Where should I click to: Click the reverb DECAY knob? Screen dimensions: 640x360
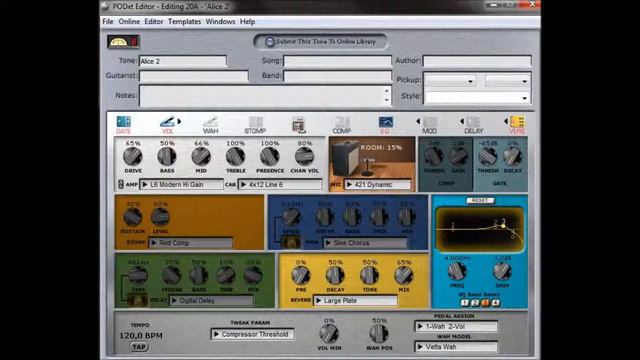(x=335, y=276)
